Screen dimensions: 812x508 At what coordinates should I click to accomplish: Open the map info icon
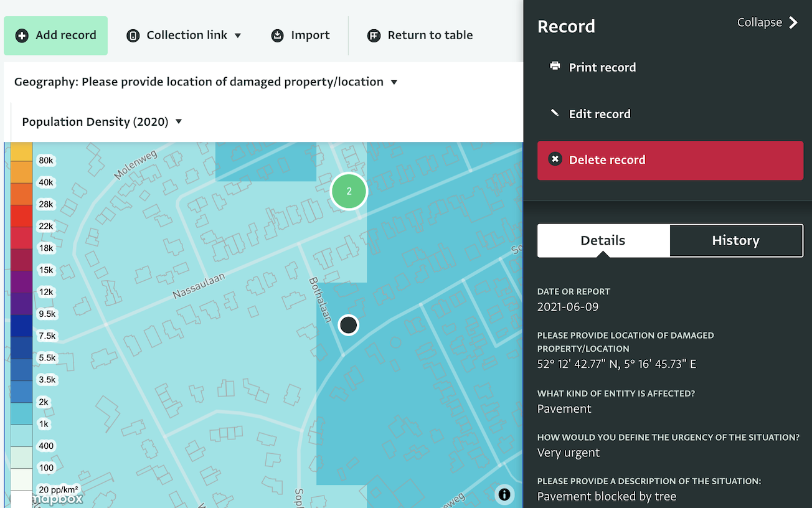[x=504, y=494]
